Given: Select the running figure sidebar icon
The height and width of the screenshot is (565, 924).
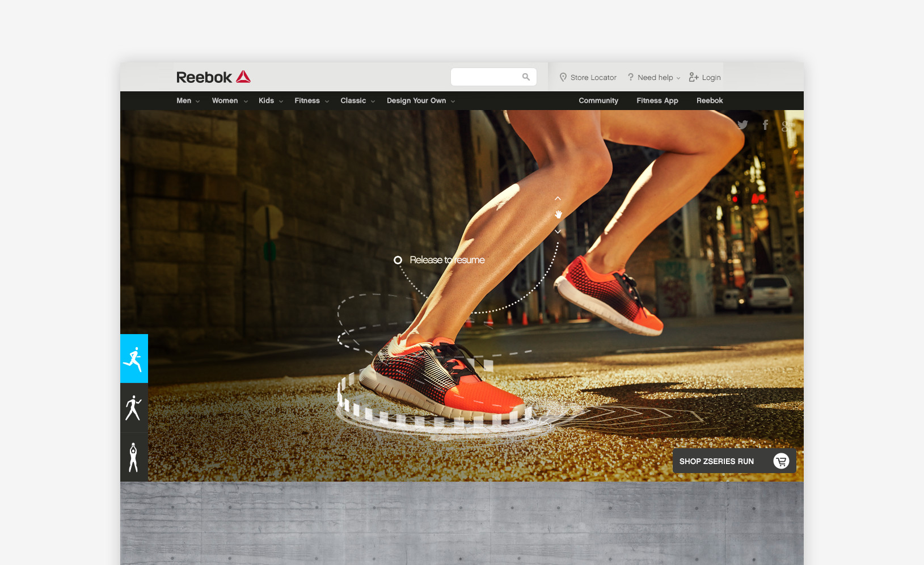Looking at the screenshot, I should [x=134, y=359].
